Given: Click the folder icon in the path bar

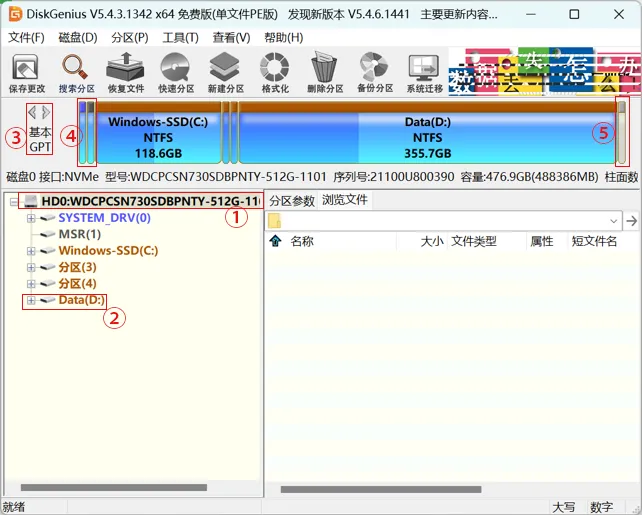Looking at the screenshot, I should 275,221.
